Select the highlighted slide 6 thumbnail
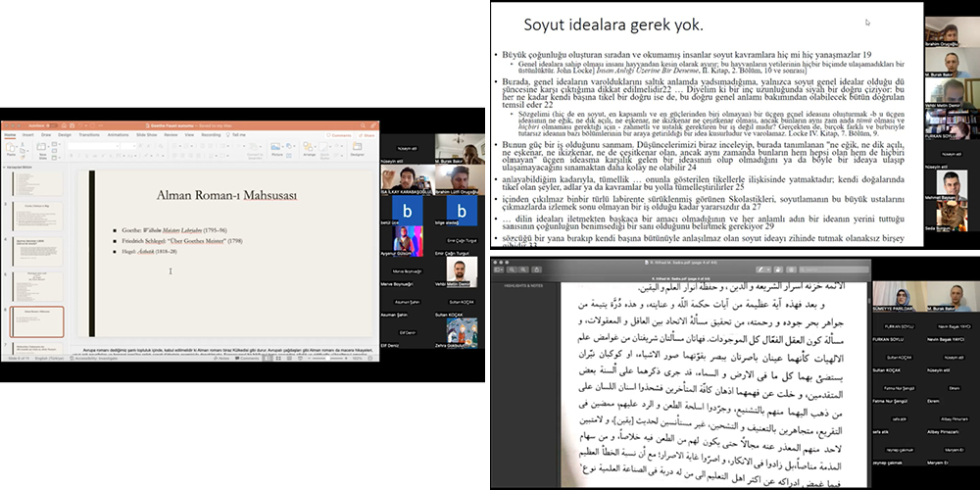 coord(37,321)
